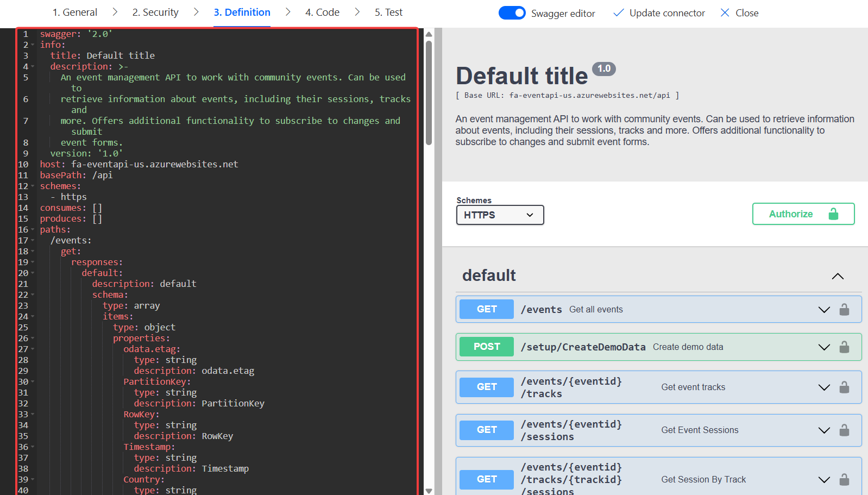This screenshot has height=495, width=868.
Task: Click the Schemes label
Action: point(474,200)
